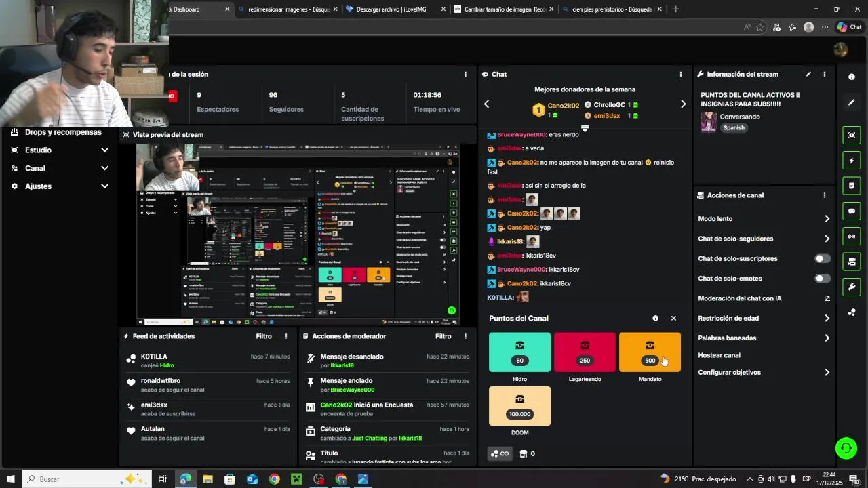
Task: Click the chat bubble quick action icon
Action: pyautogui.click(x=852, y=211)
